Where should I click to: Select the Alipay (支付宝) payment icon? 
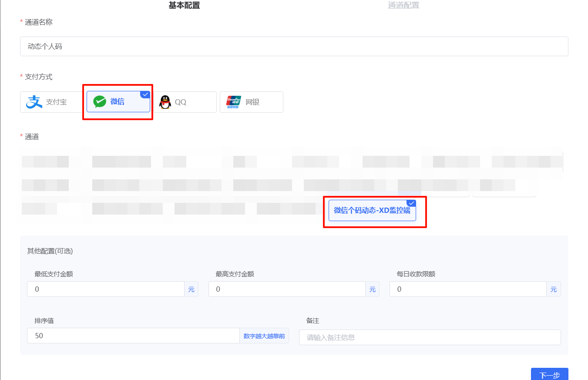[x=35, y=102]
